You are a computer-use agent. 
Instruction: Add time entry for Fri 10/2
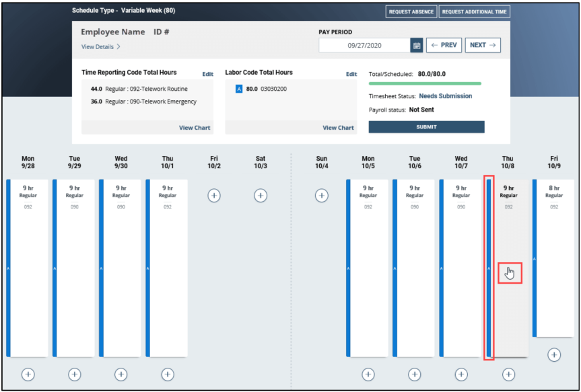(214, 195)
